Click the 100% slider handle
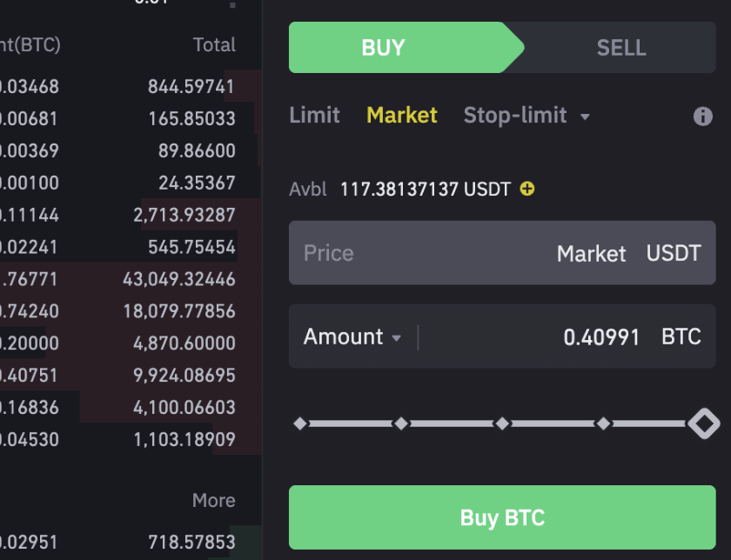This screenshot has height=560, width=731. tap(703, 424)
